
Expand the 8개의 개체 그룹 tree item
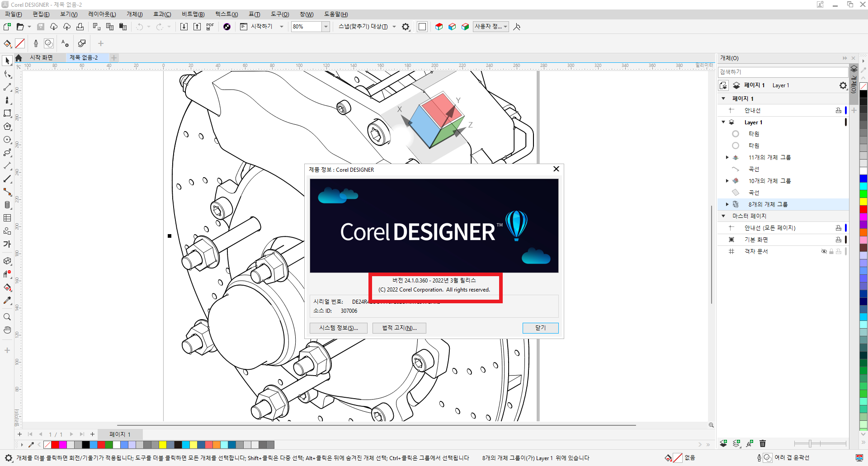coord(727,204)
